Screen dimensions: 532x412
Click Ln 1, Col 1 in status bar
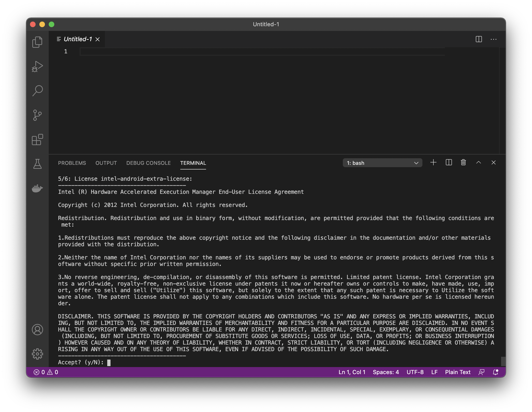(352, 372)
